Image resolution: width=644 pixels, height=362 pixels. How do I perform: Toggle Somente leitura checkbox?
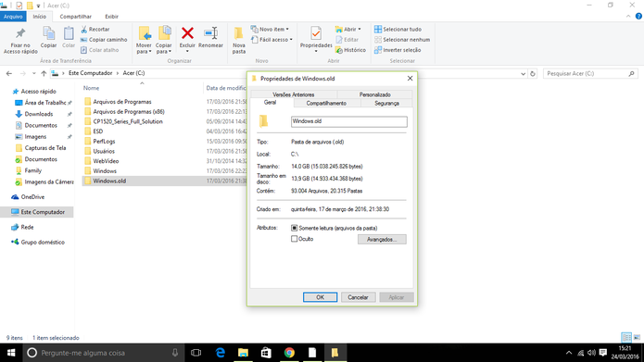click(x=294, y=228)
